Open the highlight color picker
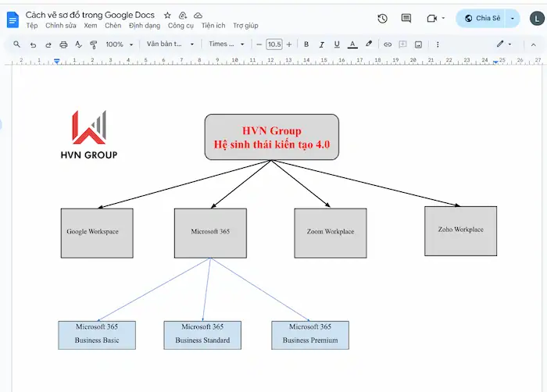The width and height of the screenshot is (547, 392). (x=368, y=45)
